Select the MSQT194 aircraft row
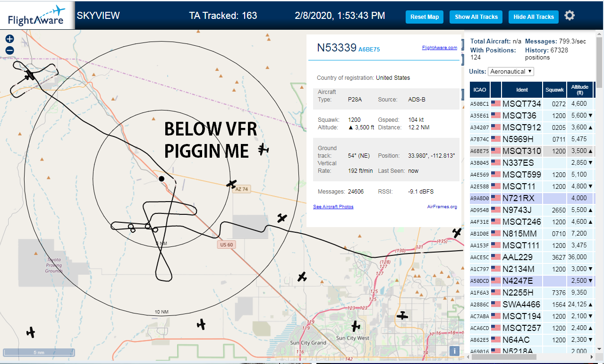 coord(532,316)
